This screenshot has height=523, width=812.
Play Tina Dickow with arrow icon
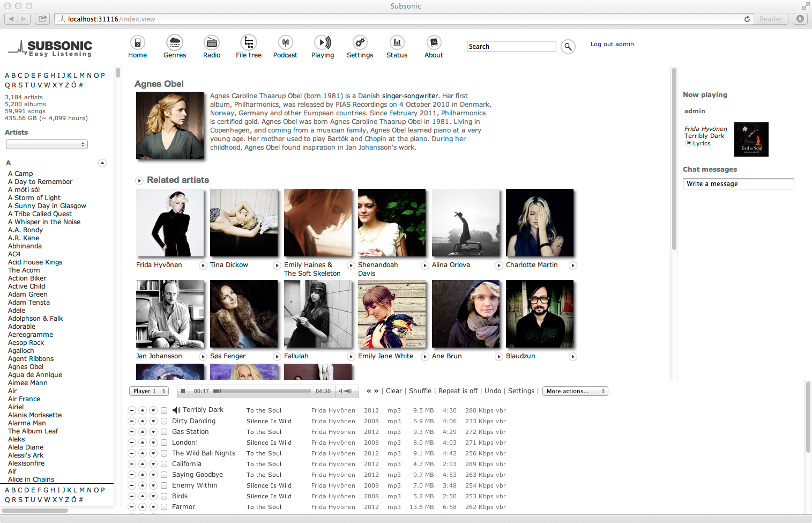tap(277, 266)
